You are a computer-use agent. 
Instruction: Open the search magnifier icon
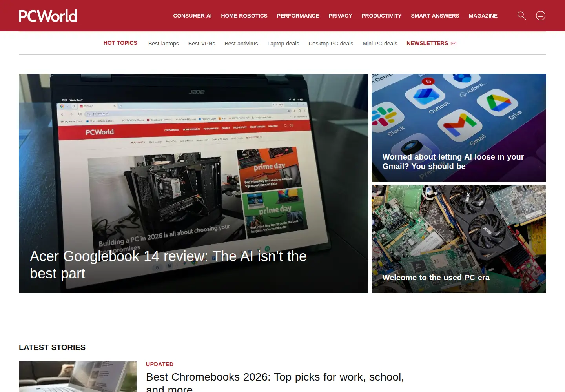[x=522, y=16]
